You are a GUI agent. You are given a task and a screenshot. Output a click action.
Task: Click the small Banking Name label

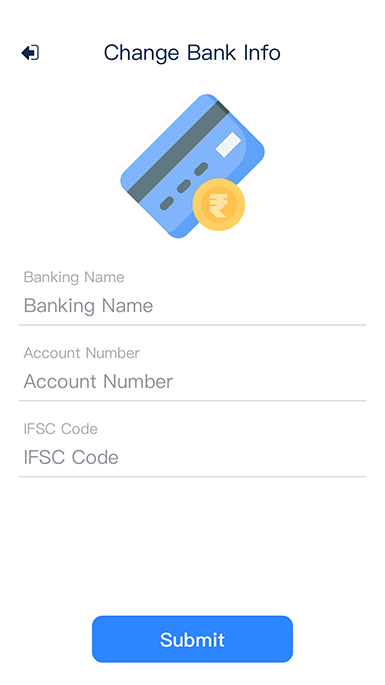click(74, 277)
